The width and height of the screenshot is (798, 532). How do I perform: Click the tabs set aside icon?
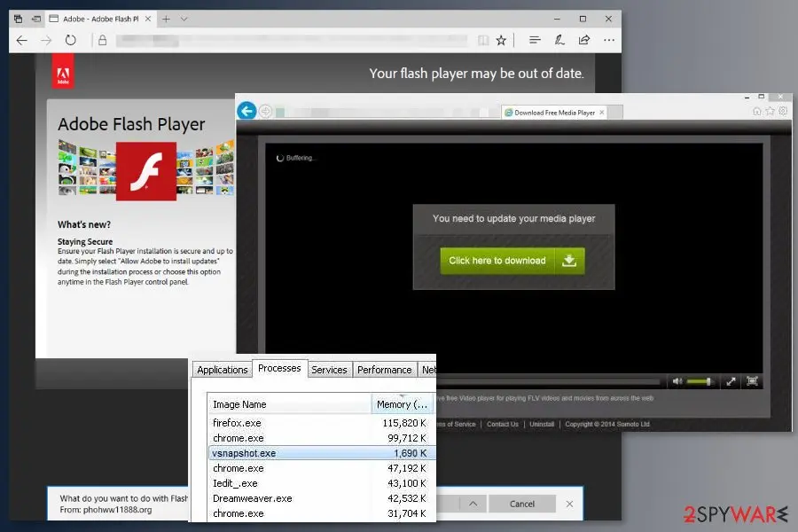coord(19,19)
